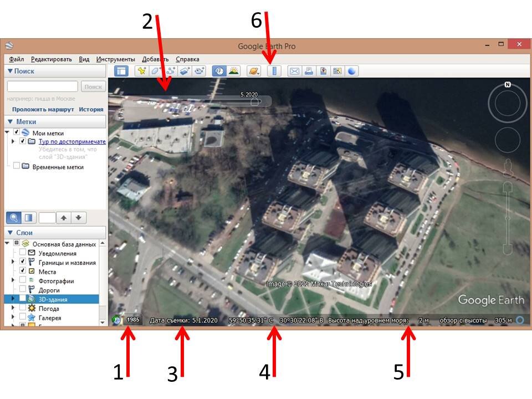The image size is (532, 399).
Task: Click the 1985 earliest imagery button
Action: [133, 320]
